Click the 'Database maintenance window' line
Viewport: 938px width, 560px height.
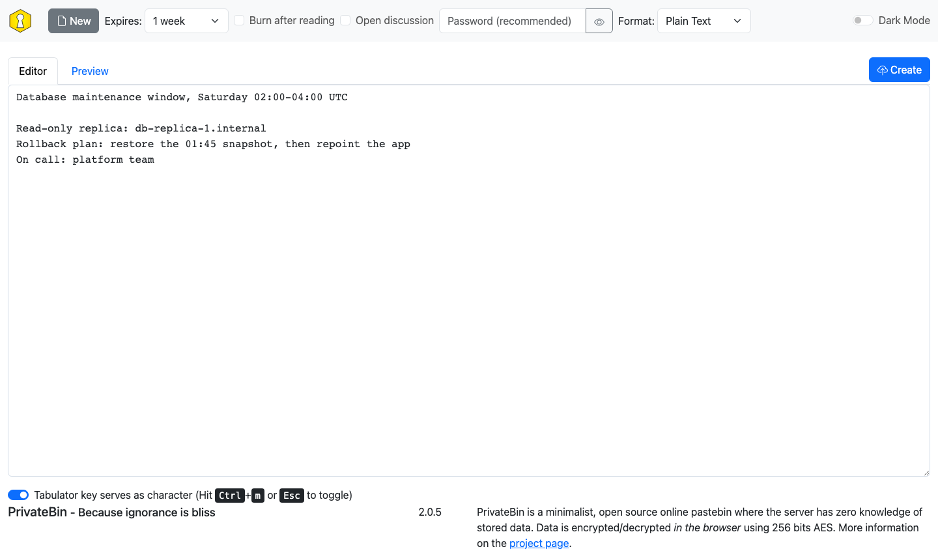(182, 97)
